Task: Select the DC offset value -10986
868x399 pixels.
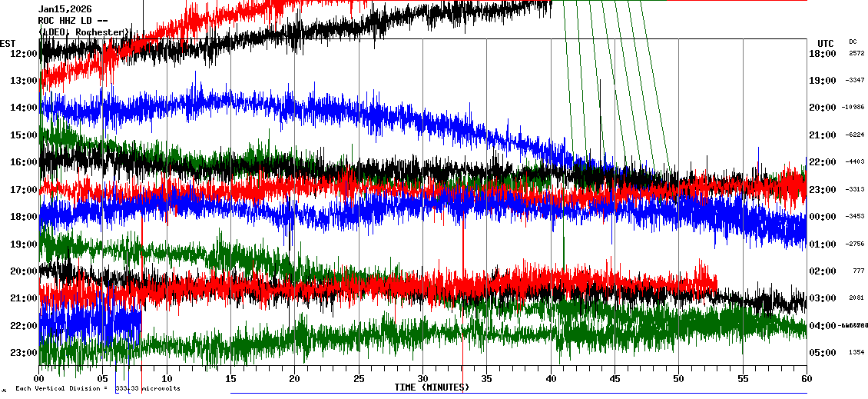Action: point(853,108)
